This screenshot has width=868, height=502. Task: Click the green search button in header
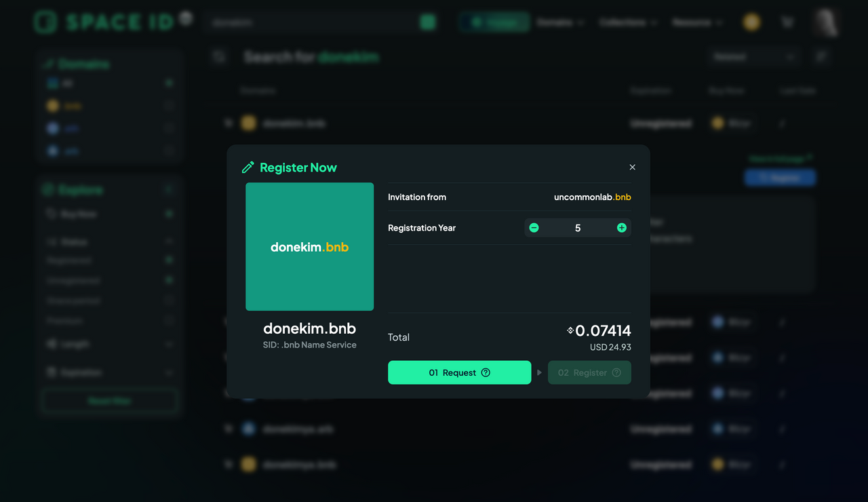427,22
